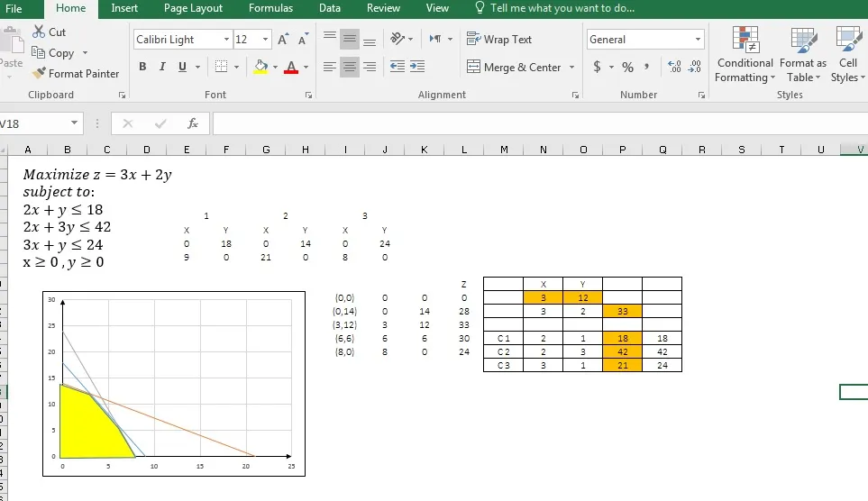The image size is (868, 501).
Task: Click Increase Decimal icon
Action: tap(674, 67)
